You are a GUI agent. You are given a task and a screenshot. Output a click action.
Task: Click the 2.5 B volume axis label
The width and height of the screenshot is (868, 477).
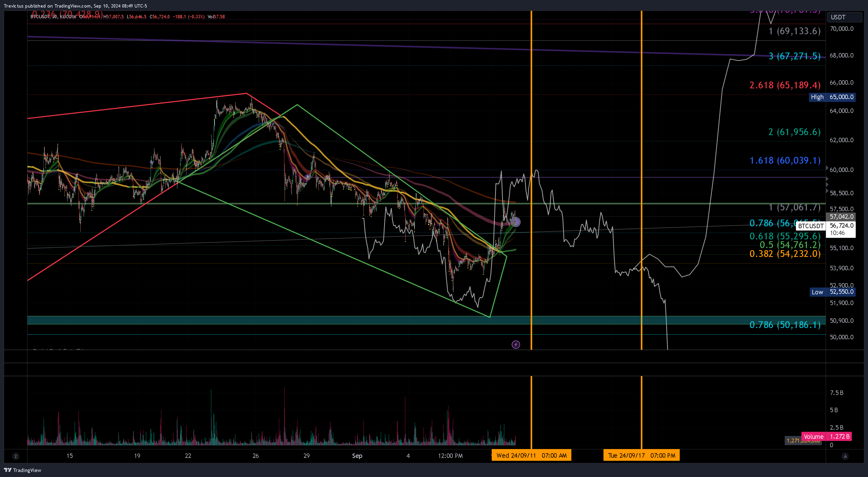[836, 428]
